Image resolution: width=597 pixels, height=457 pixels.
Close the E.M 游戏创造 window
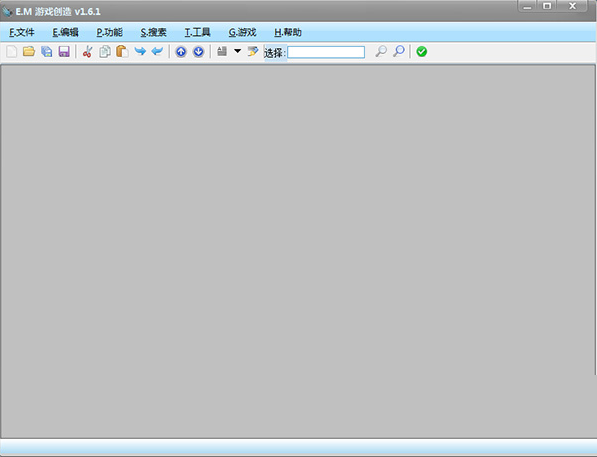572,6
